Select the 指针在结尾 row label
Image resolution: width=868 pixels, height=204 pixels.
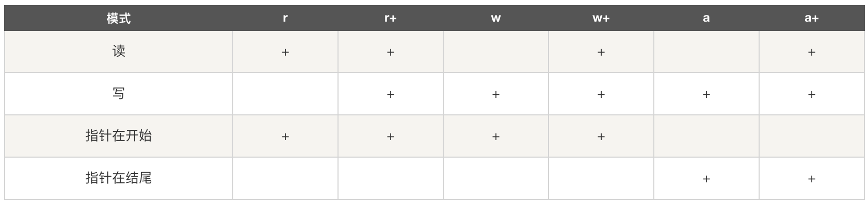coord(119,178)
